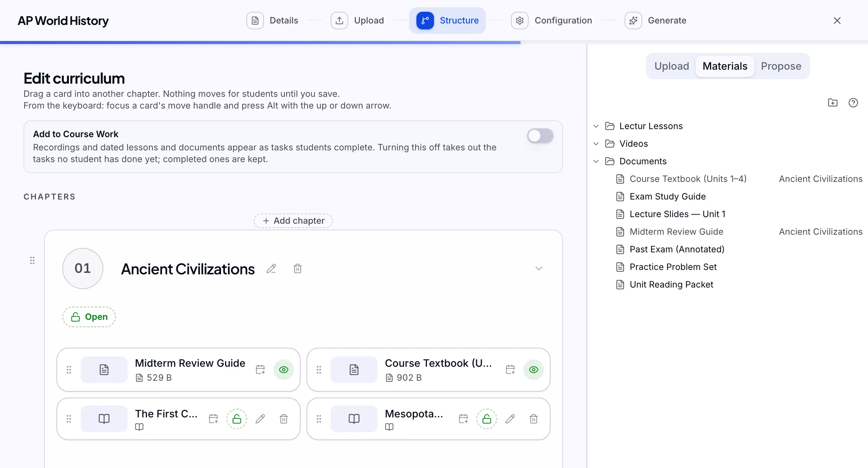Collapse the Videos folder
This screenshot has height=468, width=868.
pyautogui.click(x=596, y=144)
